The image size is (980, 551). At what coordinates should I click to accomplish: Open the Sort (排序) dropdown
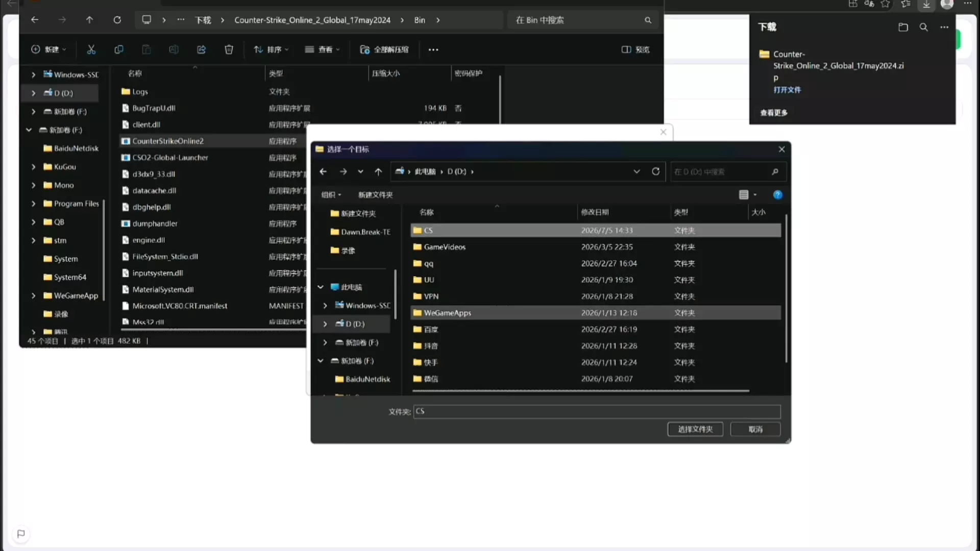[272, 49]
